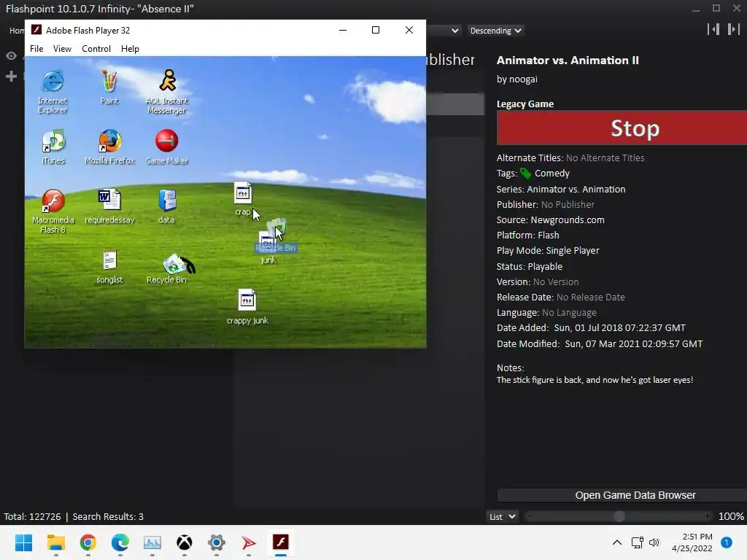Toggle the eye visibility icon in Flashpoint
Viewport: 747px width, 560px height.
pyautogui.click(x=11, y=55)
